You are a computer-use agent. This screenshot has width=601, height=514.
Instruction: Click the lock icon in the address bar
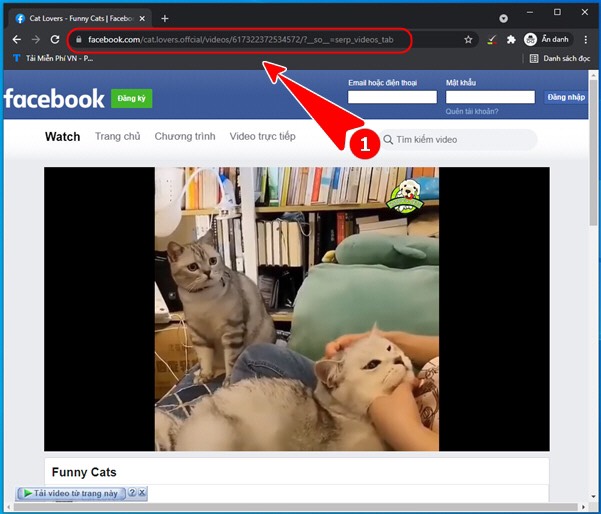[x=79, y=39]
